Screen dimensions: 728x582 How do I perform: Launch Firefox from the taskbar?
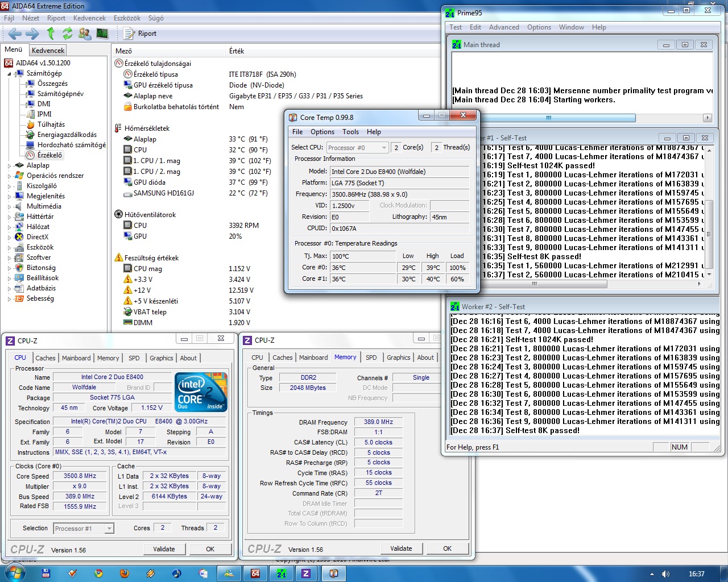125,573
